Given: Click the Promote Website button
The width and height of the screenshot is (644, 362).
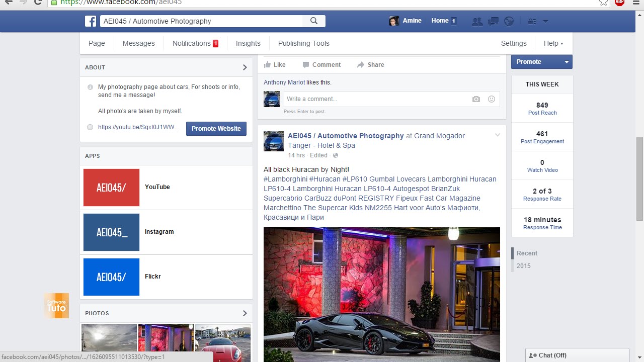Looking at the screenshot, I should click(216, 129).
